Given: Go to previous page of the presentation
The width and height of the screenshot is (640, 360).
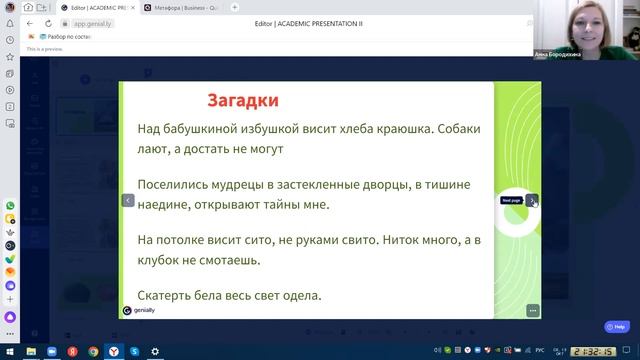Looking at the screenshot, I should (128, 200).
